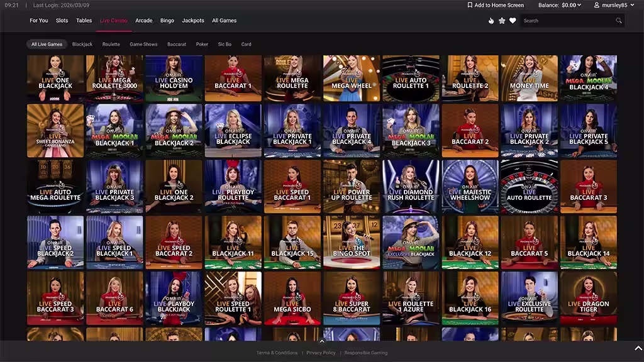Launch Live Mega Roulette 3000
The image size is (644, 362).
pyautogui.click(x=114, y=79)
